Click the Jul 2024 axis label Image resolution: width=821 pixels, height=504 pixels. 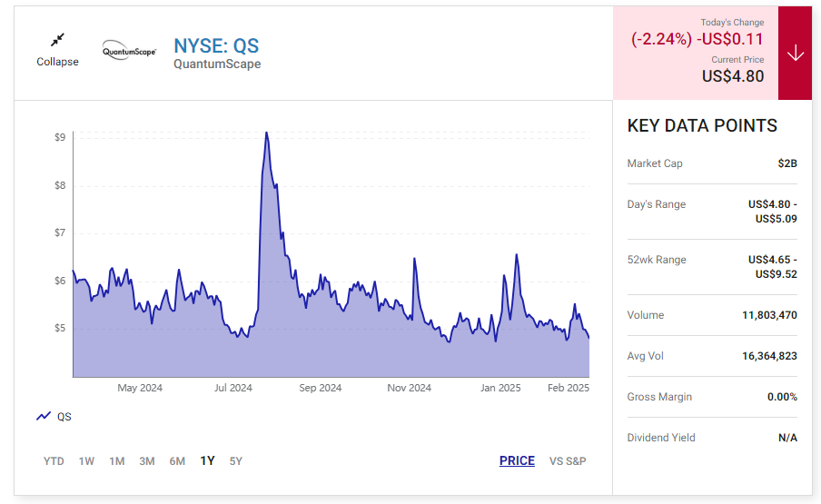233,388
